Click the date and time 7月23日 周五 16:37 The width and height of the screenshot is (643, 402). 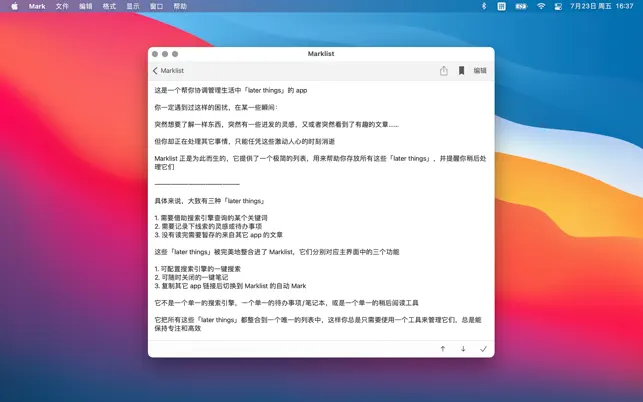602,6
